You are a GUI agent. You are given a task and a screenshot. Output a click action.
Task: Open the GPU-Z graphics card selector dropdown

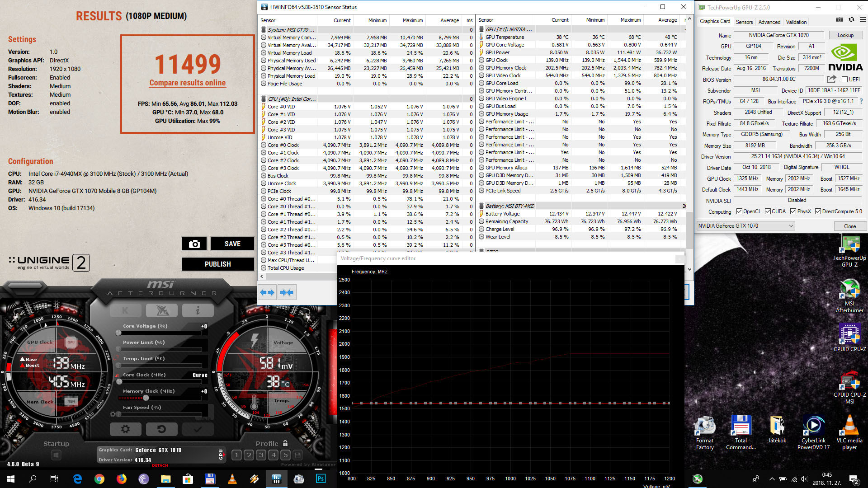(745, 226)
